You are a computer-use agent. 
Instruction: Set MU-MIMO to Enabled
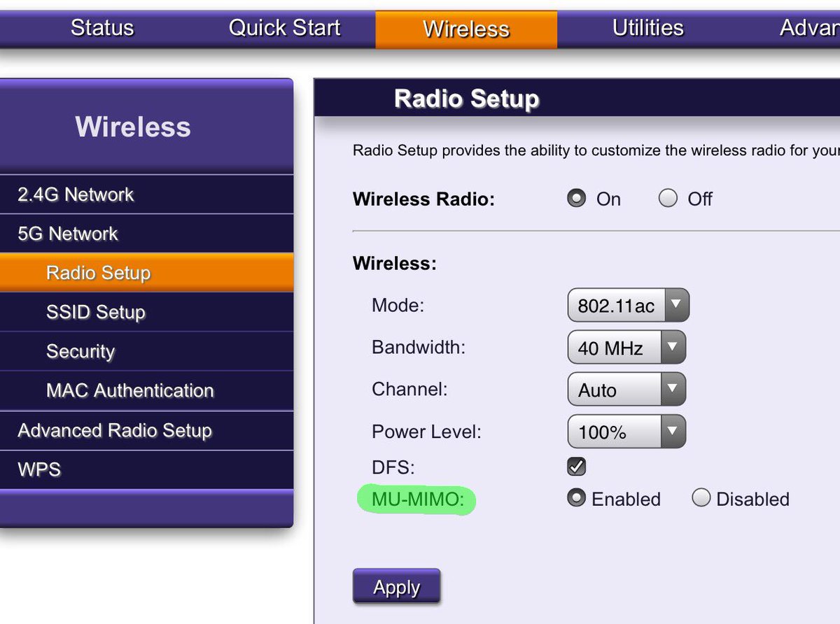point(576,498)
